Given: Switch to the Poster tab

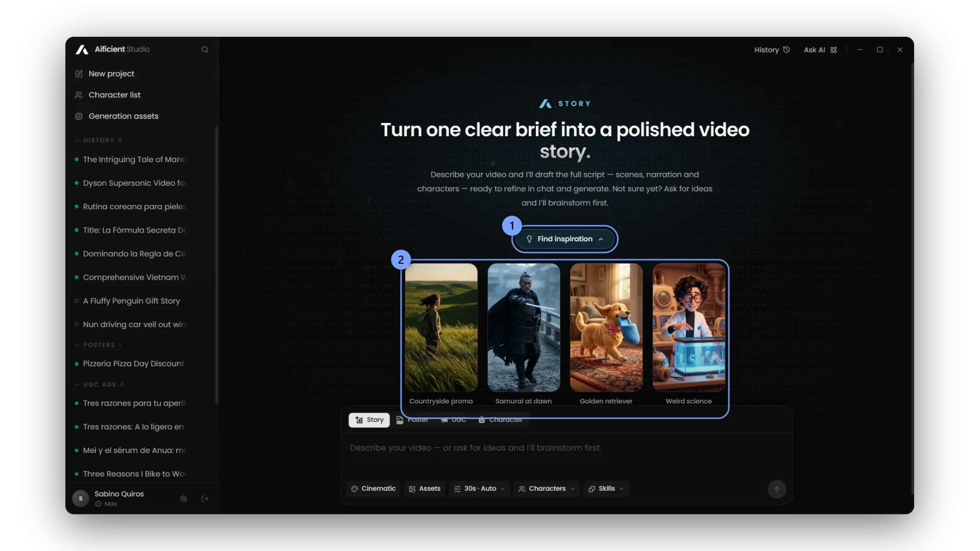Looking at the screenshot, I should point(412,420).
